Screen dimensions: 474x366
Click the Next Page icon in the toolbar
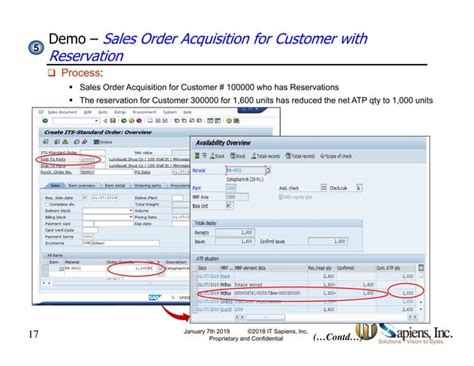click(192, 121)
